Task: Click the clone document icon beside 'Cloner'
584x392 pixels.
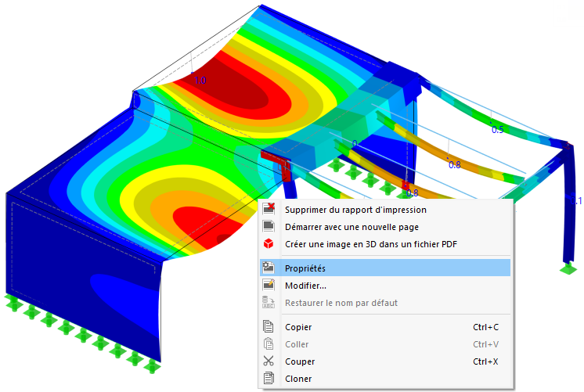Action: pos(269,378)
